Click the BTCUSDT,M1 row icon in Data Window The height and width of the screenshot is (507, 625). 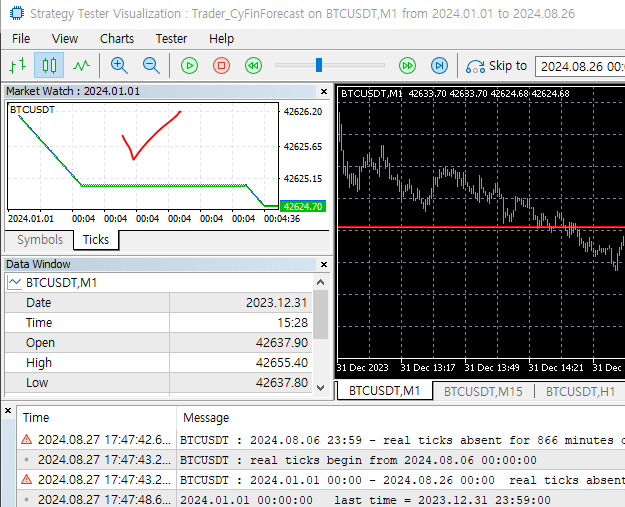(x=15, y=283)
